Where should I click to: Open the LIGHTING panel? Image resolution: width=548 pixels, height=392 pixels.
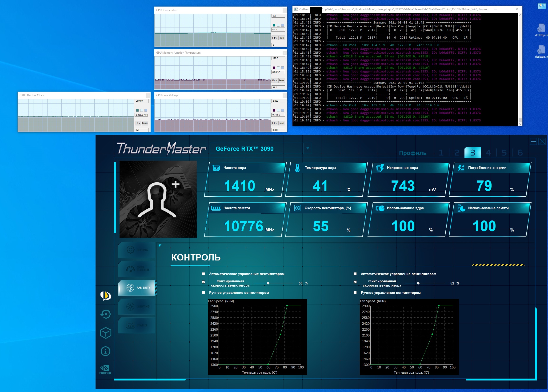pyautogui.click(x=137, y=306)
